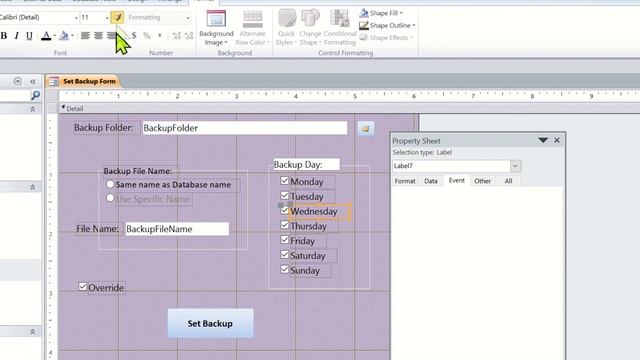Apply background fill color bucket
640x360 pixels.
[64, 36]
